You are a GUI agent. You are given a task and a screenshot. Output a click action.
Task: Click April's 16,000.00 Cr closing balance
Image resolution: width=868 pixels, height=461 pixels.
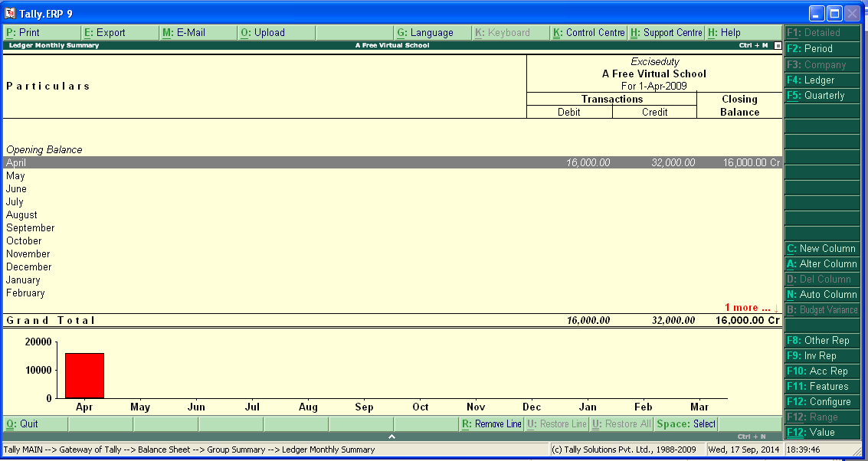[752, 162]
